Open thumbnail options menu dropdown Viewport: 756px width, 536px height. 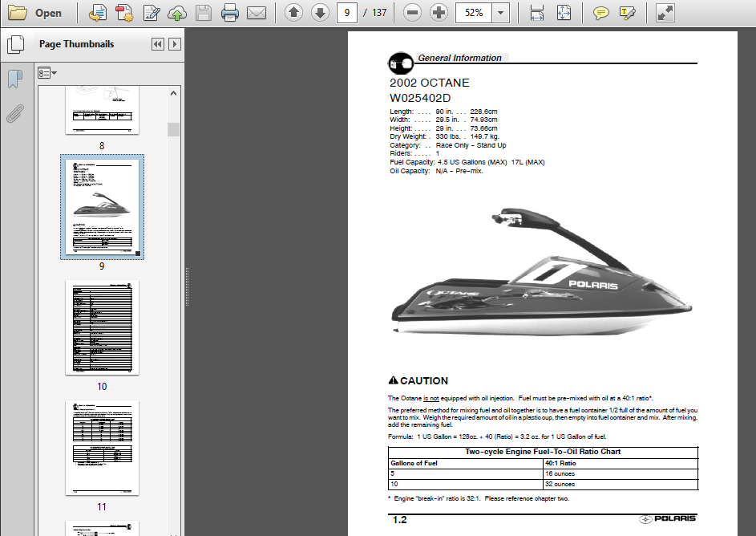47,73
